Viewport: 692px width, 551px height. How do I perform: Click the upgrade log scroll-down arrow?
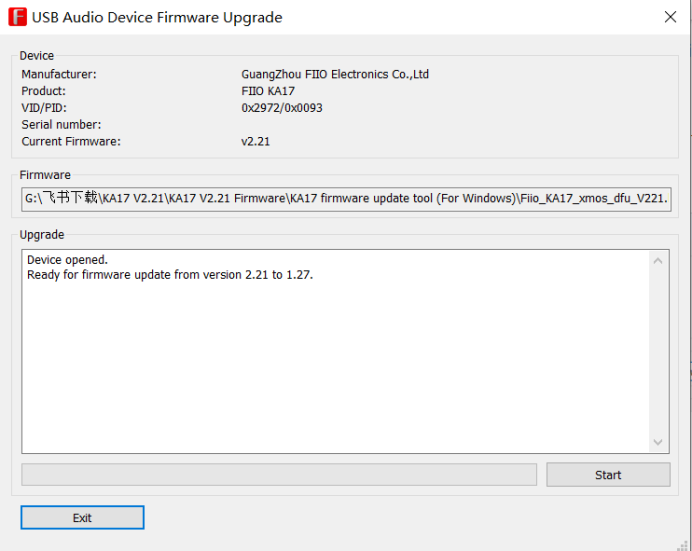(658, 441)
